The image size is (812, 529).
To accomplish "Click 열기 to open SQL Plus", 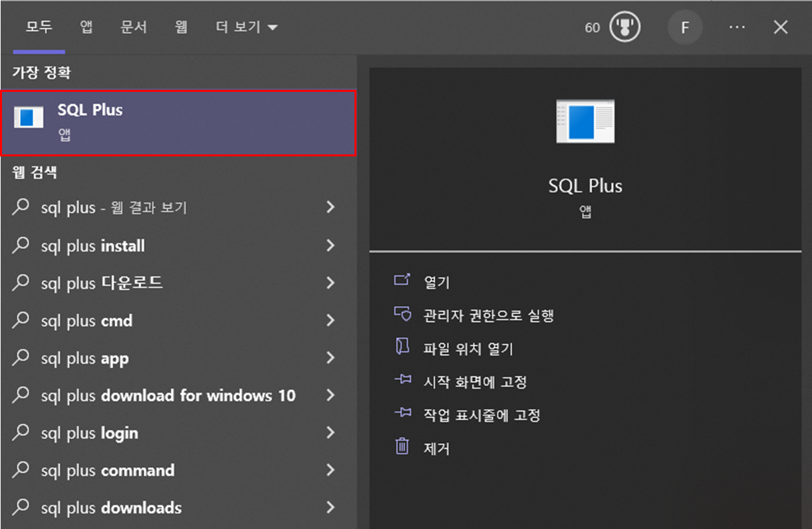I will tap(437, 282).
